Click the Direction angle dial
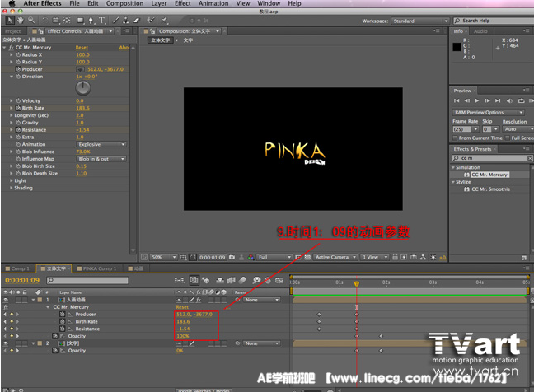Image resolution: width=534 pixels, height=392 pixels. coord(82,88)
